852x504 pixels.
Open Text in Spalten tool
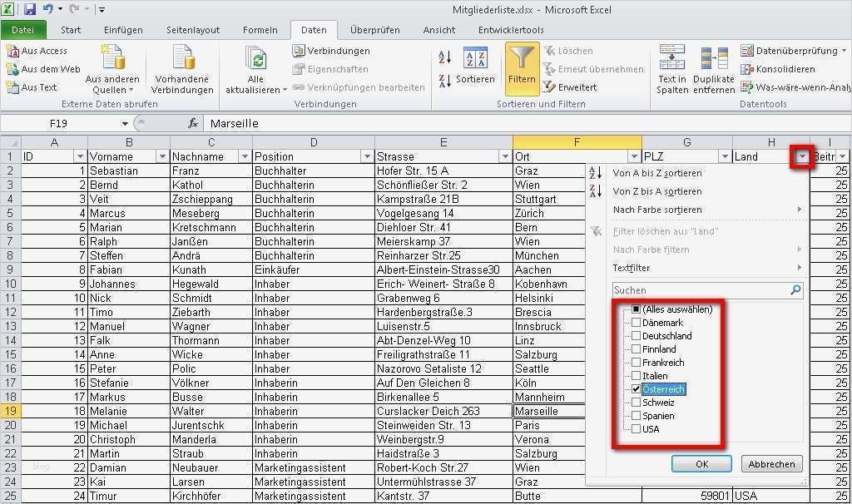(672, 70)
